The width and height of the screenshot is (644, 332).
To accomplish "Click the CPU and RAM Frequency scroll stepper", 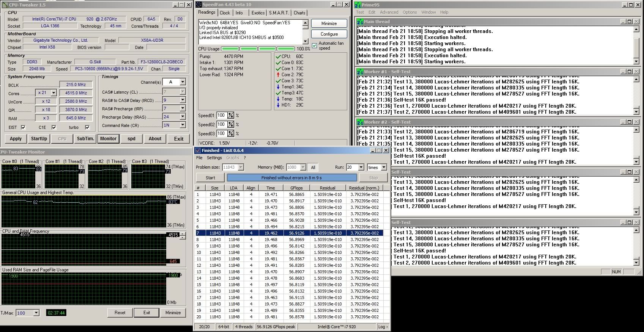I will (183, 236).
